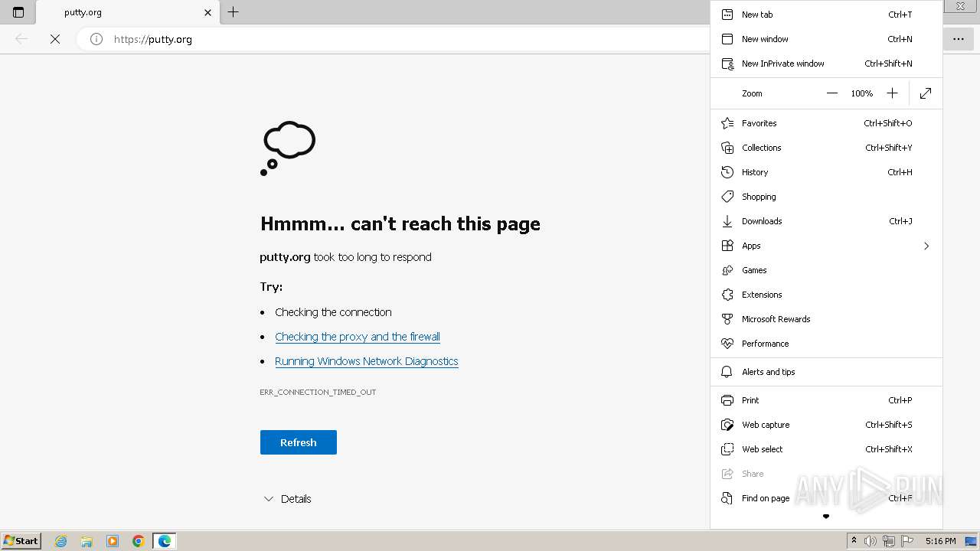This screenshot has height=551, width=980.
Task: Click the 5:16 PM clock
Action: pyautogui.click(x=940, y=541)
